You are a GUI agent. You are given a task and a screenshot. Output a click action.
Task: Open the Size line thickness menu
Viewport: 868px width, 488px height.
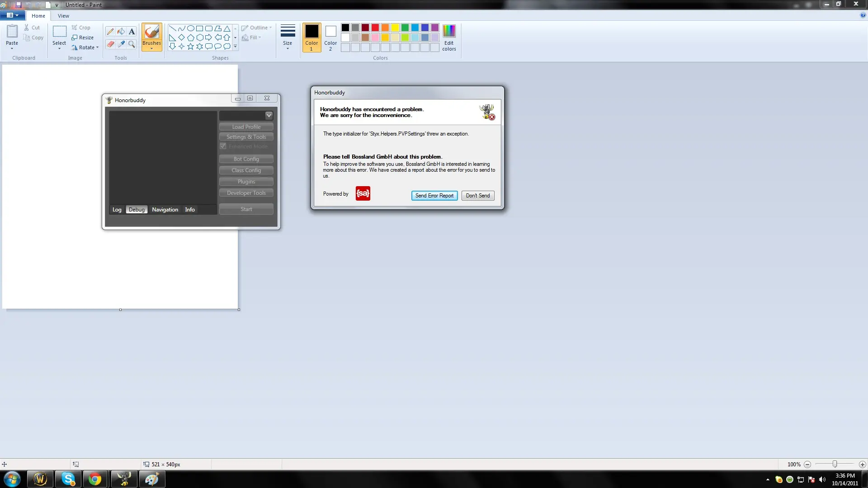tap(288, 37)
